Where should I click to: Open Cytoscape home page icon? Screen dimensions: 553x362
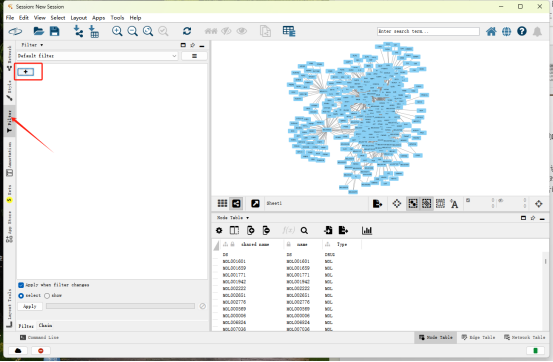coord(491,31)
